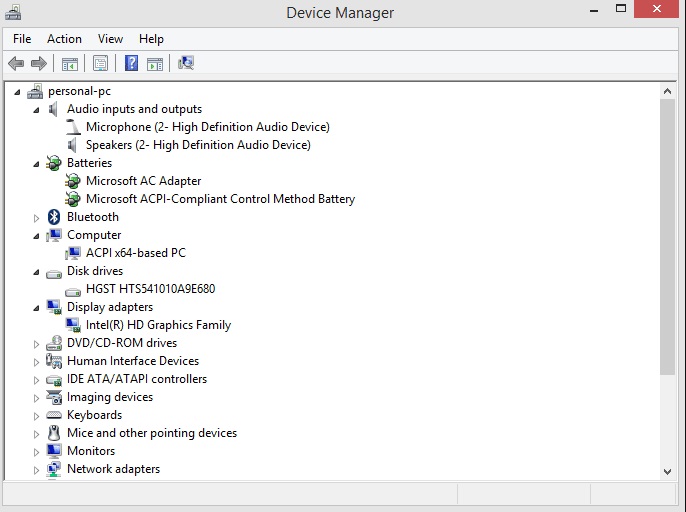Expand the Imaging devices node
The width and height of the screenshot is (686, 512).
(x=36, y=398)
